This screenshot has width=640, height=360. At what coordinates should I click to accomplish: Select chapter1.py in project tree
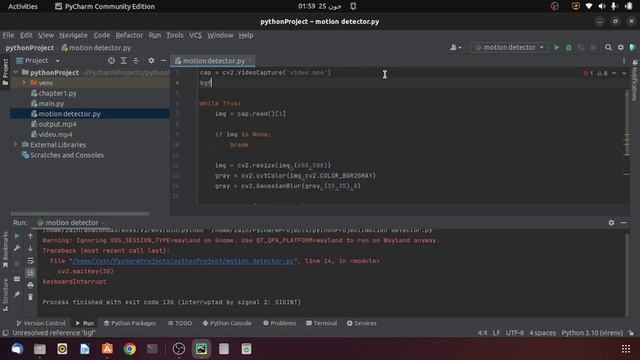click(58, 93)
